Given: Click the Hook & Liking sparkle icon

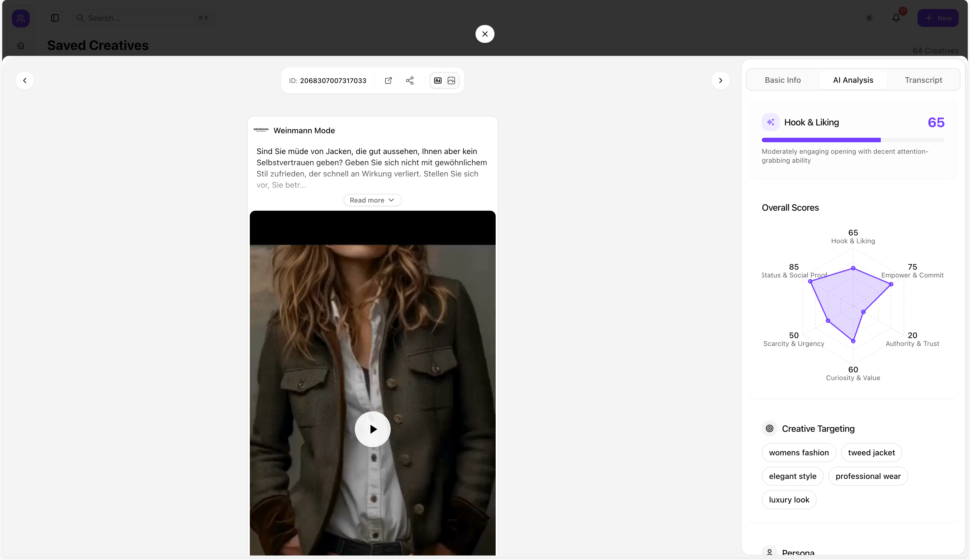Looking at the screenshot, I should click(770, 122).
